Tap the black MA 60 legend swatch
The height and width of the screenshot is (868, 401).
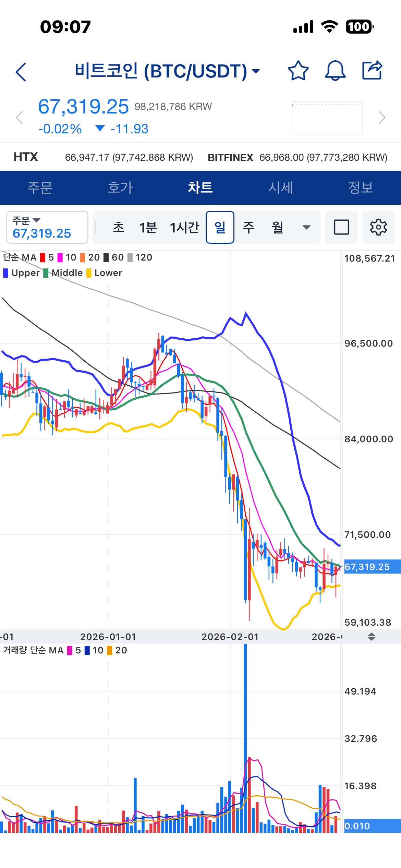coord(106,257)
